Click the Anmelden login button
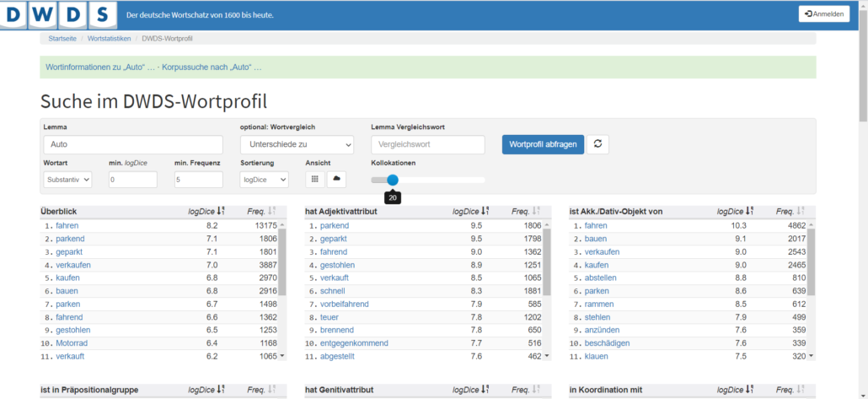Viewport: 868px width, 399px height. pos(823,13)
